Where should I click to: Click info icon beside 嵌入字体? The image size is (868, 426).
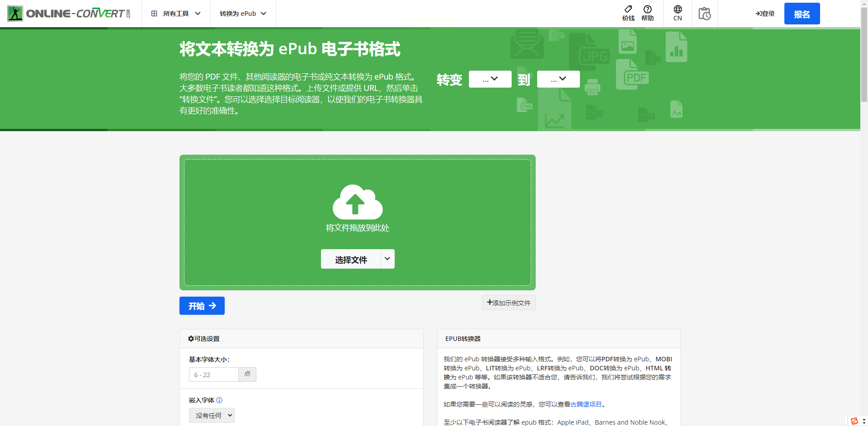tap(219, 400)
